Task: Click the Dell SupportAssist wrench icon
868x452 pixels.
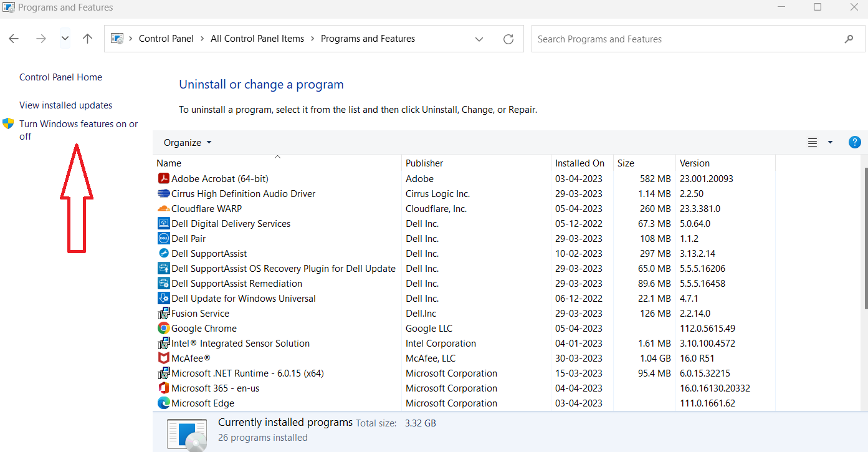Action: pos(164,254)
